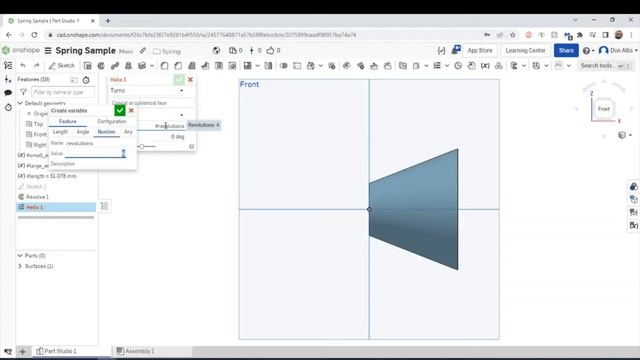Screen dimensions: 640x360
Task: Expand the Surfaces (1) section
Action: click(20, 266)
